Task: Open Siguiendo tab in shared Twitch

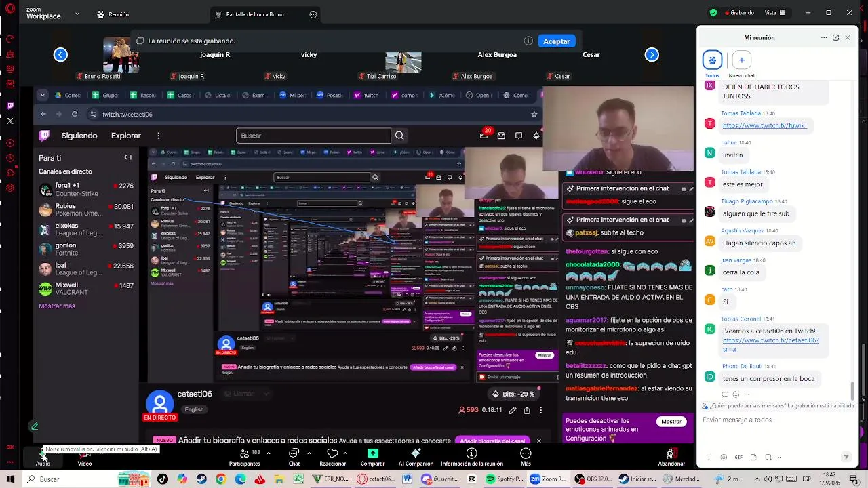Action: click(x=79, y=136)
